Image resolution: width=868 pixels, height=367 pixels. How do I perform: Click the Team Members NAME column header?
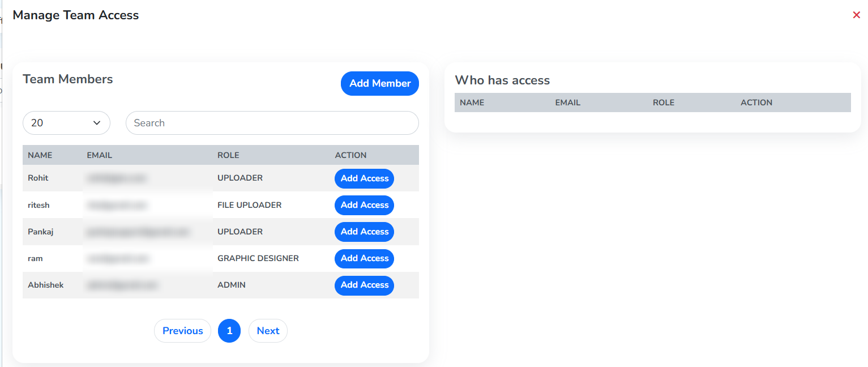(40, 155)
